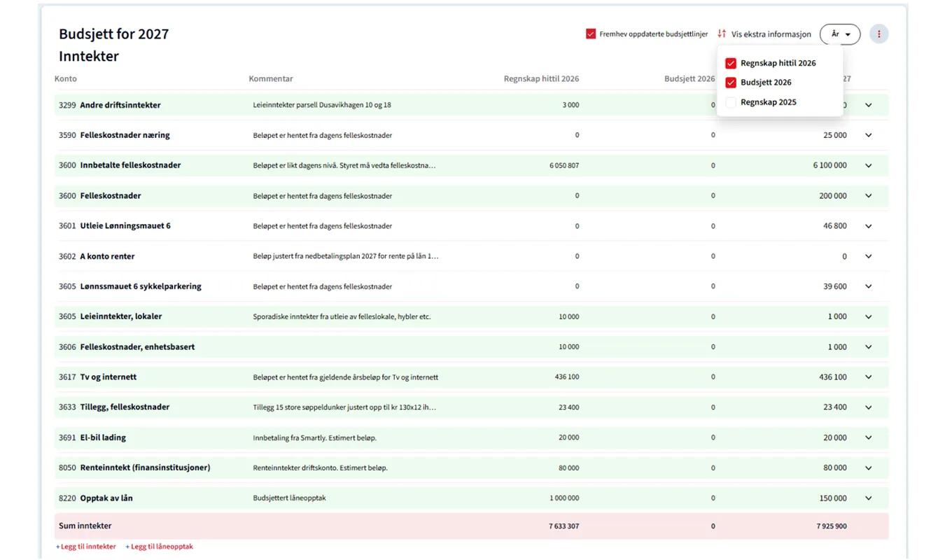
Task: Click the Sum inntekter label
Action: pyautogui.click(x=85, y=526)
